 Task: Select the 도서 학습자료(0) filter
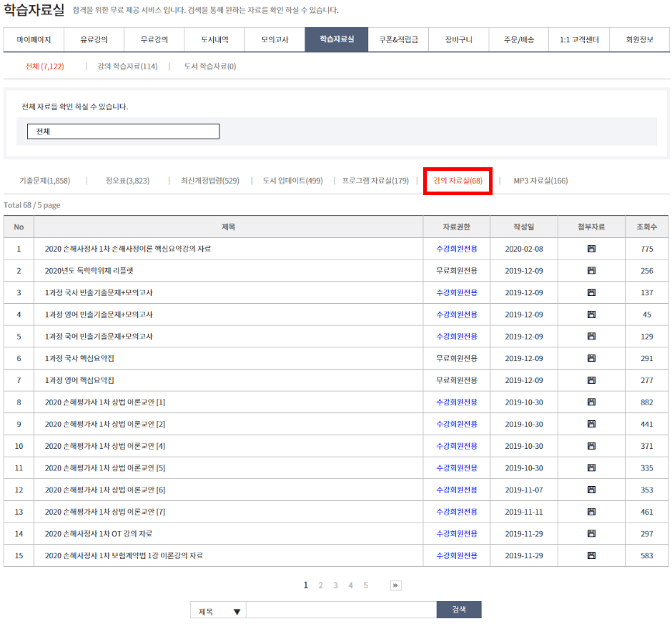pos(210,66)
